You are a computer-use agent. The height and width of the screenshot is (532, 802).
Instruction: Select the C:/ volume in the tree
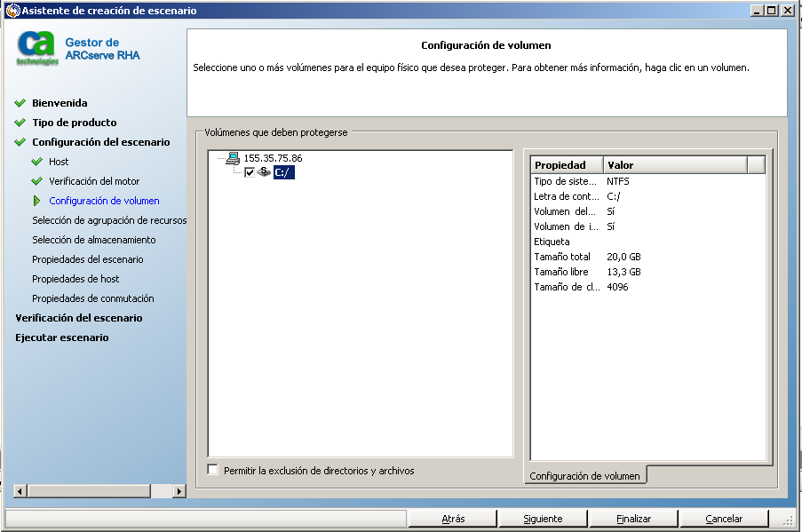click(282, 173)
